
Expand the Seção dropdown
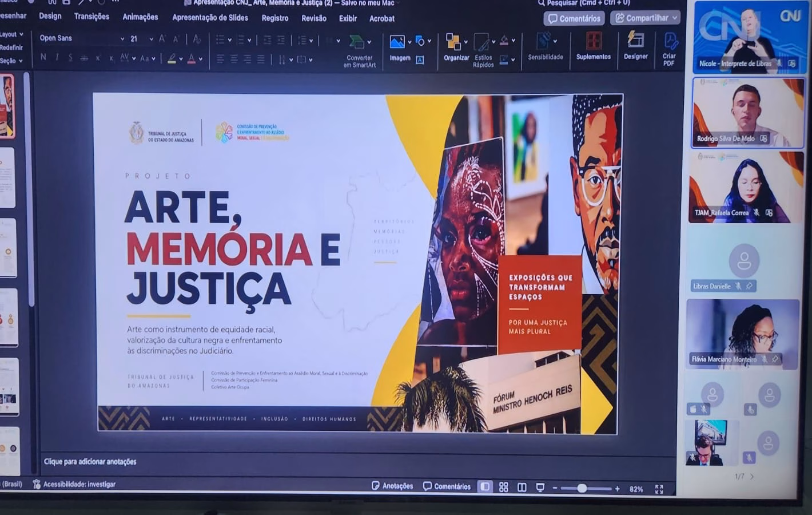pos(11,61)
